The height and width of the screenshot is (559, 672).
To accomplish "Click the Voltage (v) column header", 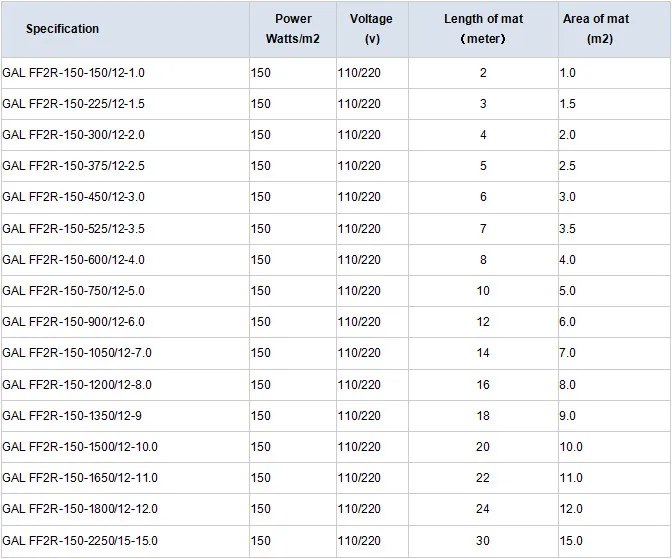I will (371, 29).
